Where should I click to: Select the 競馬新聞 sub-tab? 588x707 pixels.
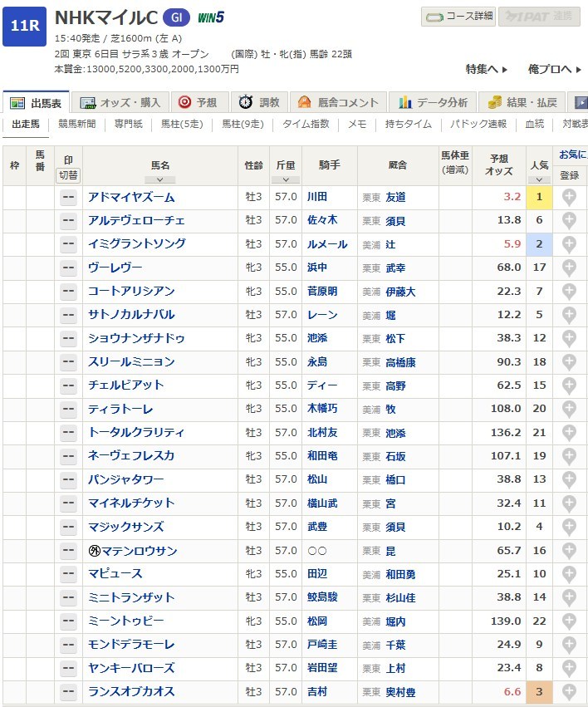(77, 124)
